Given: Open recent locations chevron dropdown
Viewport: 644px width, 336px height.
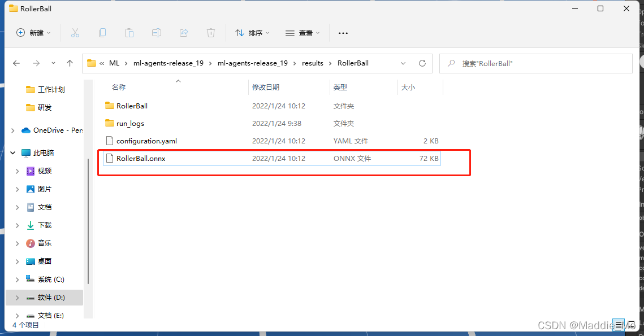Looking at the screenshot, I should pos(53,63).
